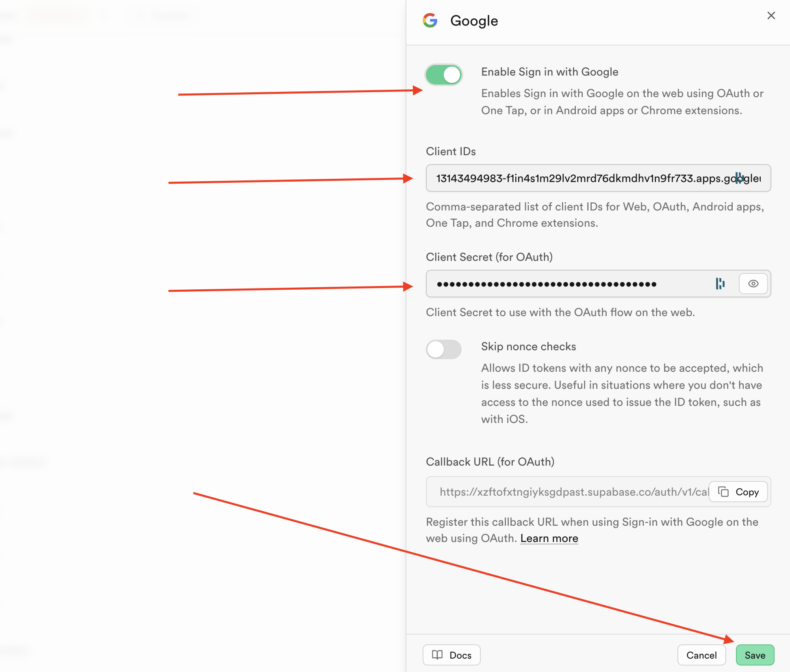Cancel the Google provider changes
The image size is (790, 672).
[701, 655]
